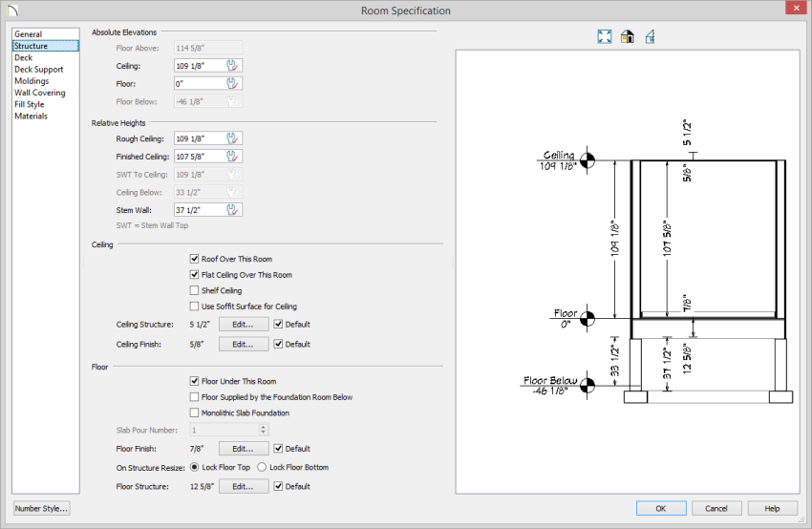
Task: Select Lock Floor Top radio button
Action: [194, 467]
